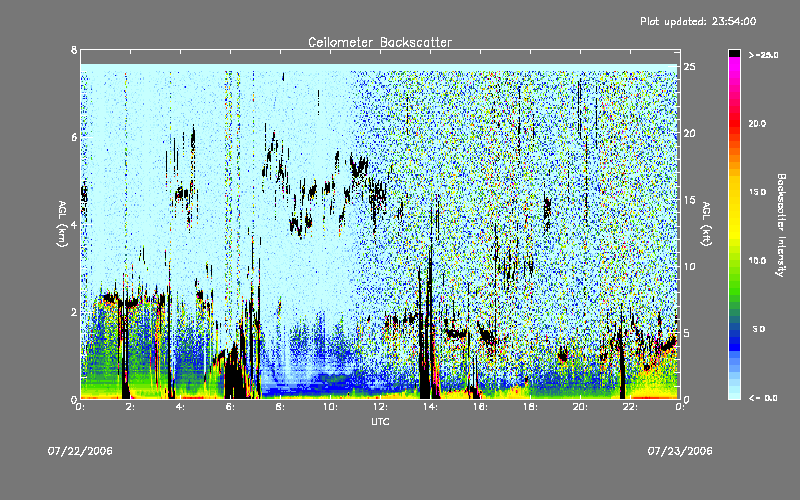Click the "5.0" colorbar label

tap(759, 329)
